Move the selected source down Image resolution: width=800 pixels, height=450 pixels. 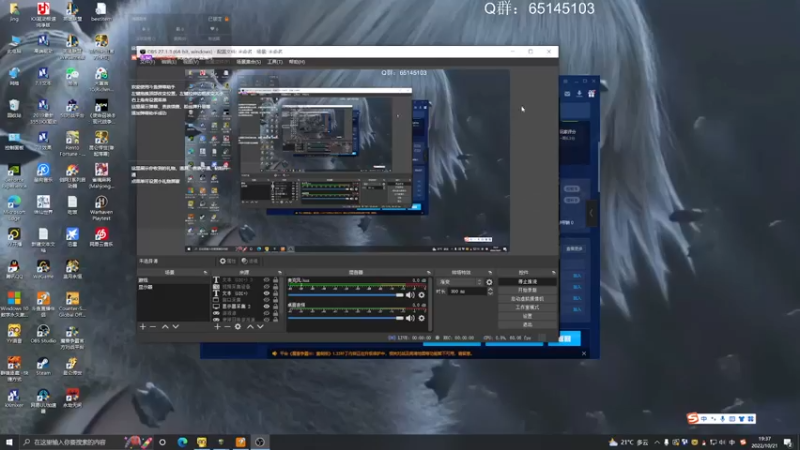[260, 327]
